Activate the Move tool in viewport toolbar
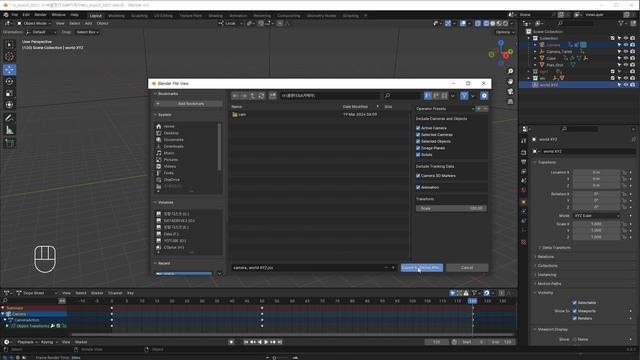The image size is (640, 360). [9, 69]
